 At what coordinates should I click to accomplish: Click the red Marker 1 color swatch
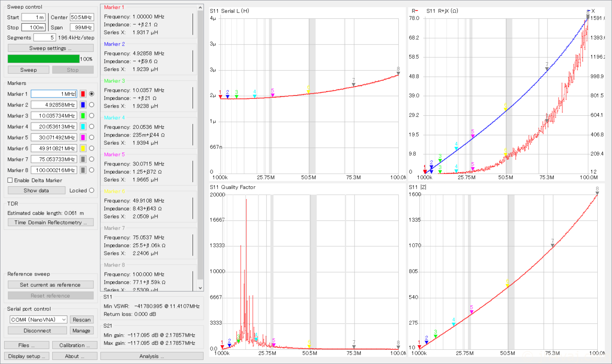click(83, 94)
